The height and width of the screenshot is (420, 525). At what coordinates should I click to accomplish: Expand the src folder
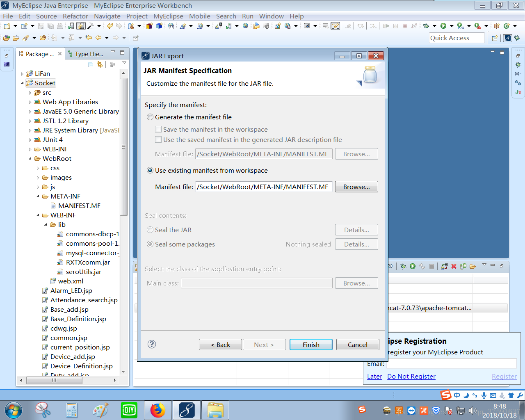click(x=30, y=93)
